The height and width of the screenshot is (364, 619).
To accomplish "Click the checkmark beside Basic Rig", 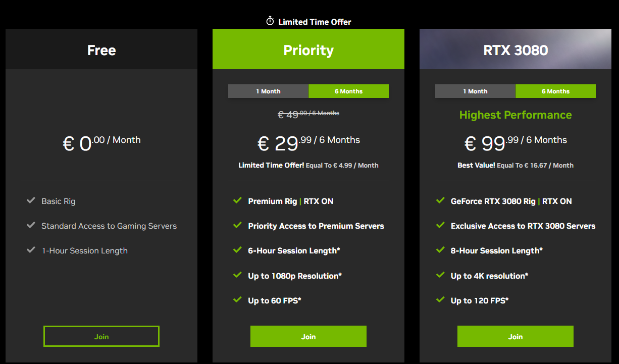I will pyautogui.click(x=31, y=200).
